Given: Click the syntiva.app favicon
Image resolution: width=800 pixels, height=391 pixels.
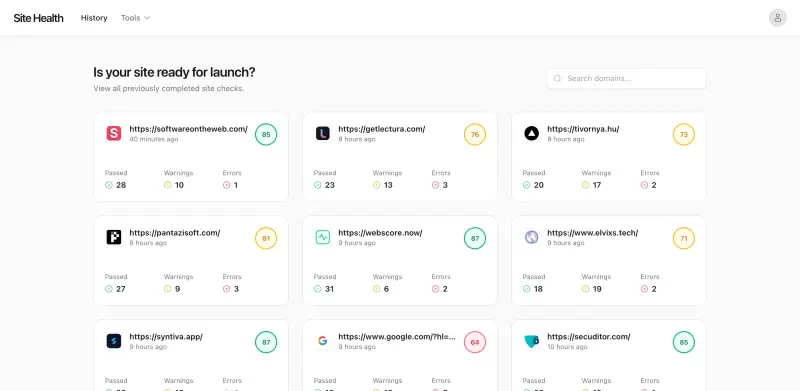Looking at the screenshot, I should coord(114,341).
